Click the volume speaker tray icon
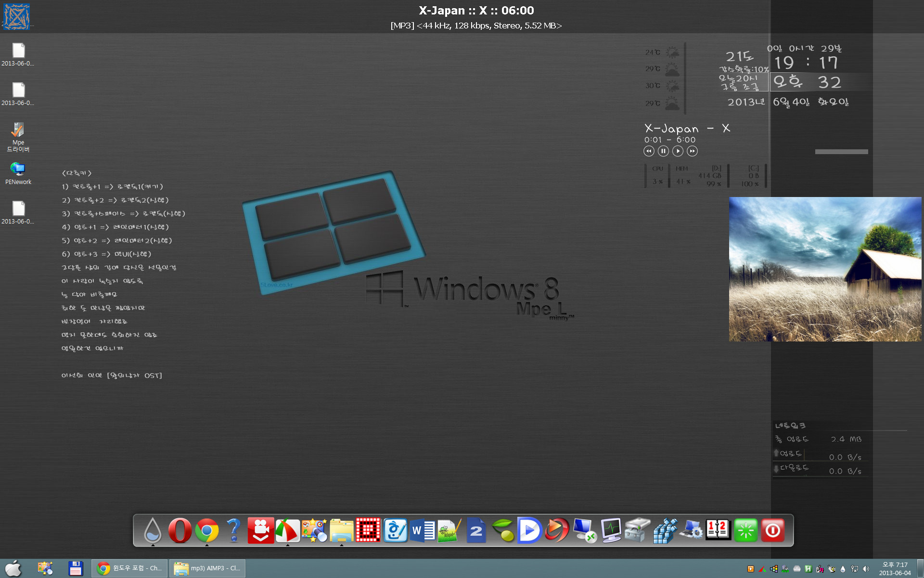The height and width of the screenshot is (578, 924). point(866,569)
